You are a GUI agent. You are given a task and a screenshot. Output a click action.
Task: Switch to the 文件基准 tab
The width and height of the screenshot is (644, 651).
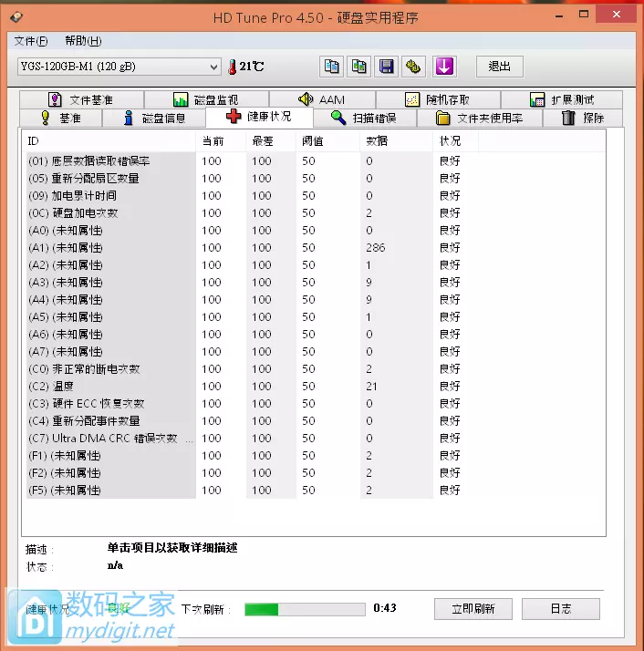pyautogui.click(x=81, y=99)
